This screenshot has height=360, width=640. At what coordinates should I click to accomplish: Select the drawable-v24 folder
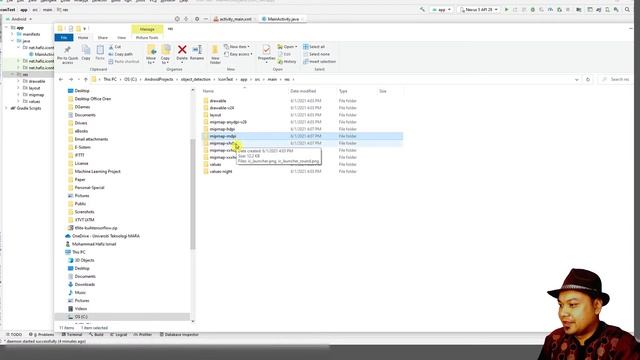(222, 108)
